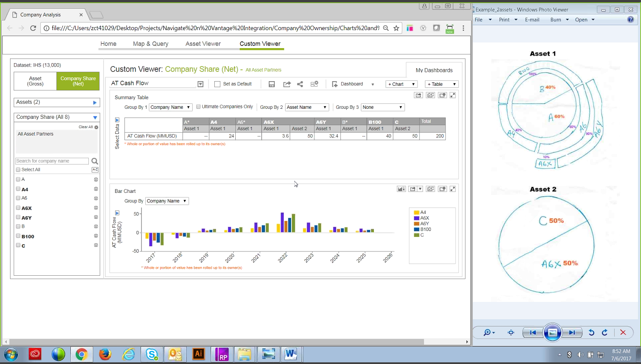Viewport: 641px width, 364px height.
Task: Enable the Set as Default checkbox
Action: click(217, 84)
